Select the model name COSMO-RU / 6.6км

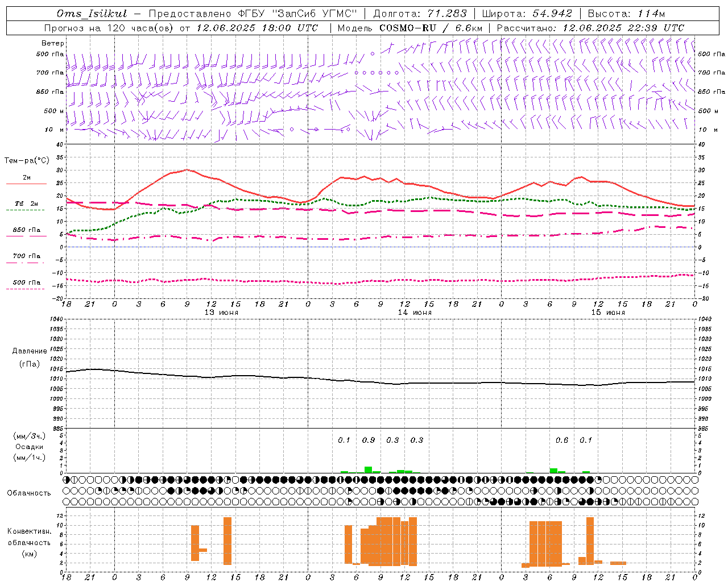point(431,28)
